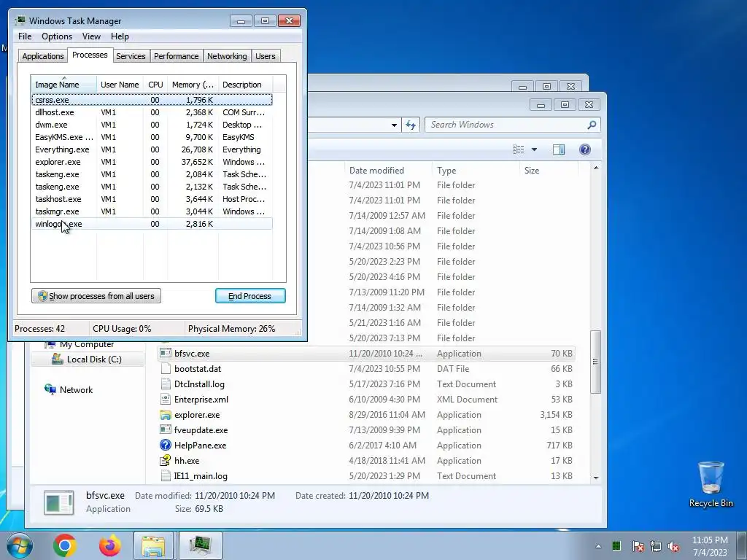Select the hh.exe file icon
Screen dimensions: 747x560
[x=166, y=461]
